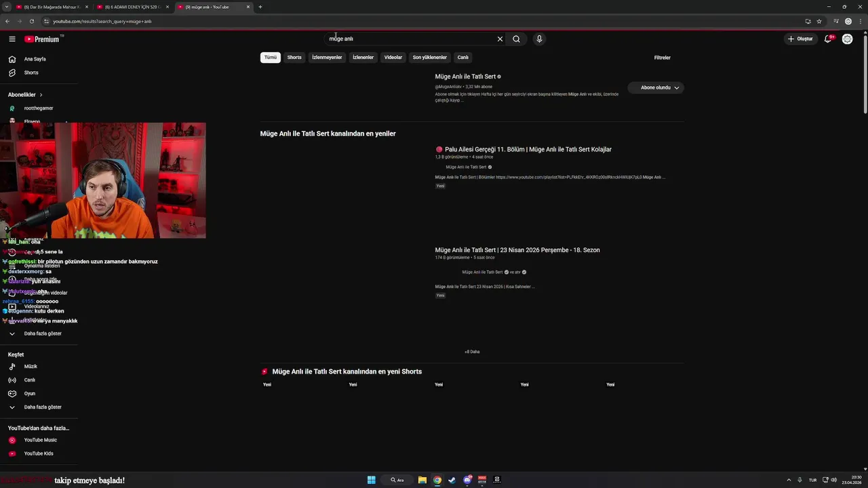Viewport: 868px width, 488px height.
Task: Open the Müge Anlı ile Tatlı Sert channel
Action: [x=465, y=77]
